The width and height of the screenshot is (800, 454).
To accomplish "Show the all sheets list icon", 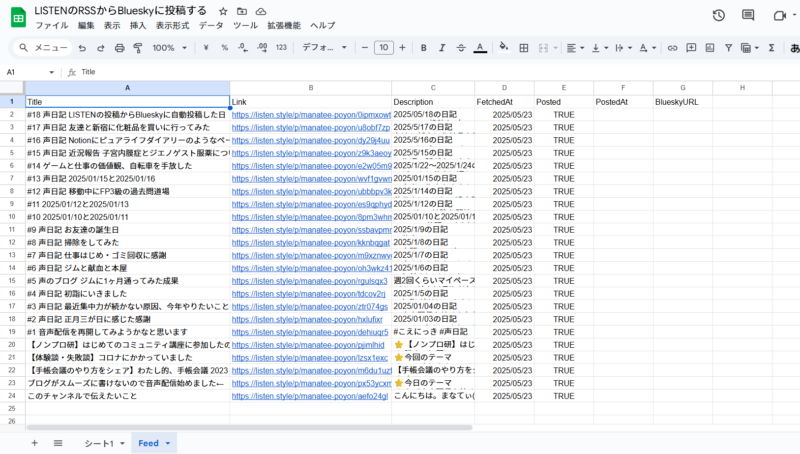I will pos(58,443).
